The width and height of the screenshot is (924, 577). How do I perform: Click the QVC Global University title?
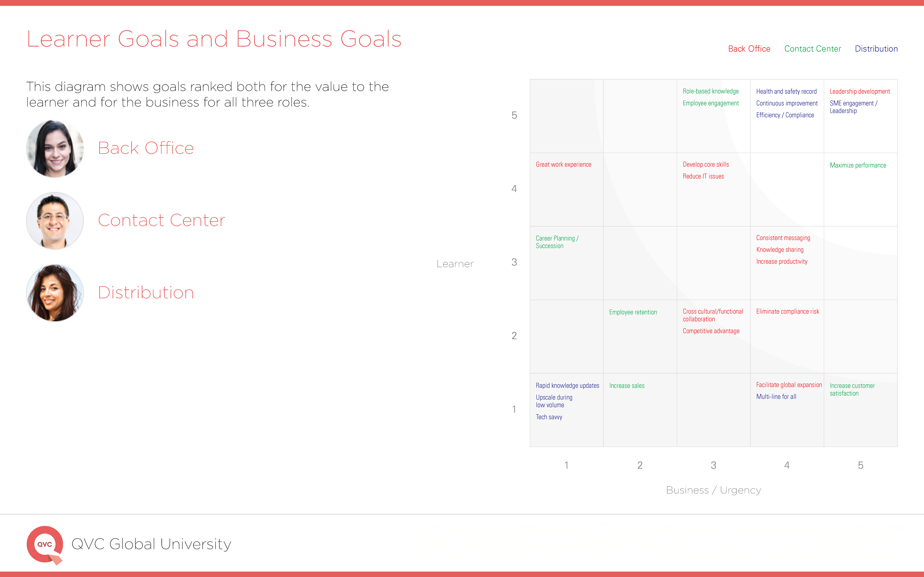(151, 544)
